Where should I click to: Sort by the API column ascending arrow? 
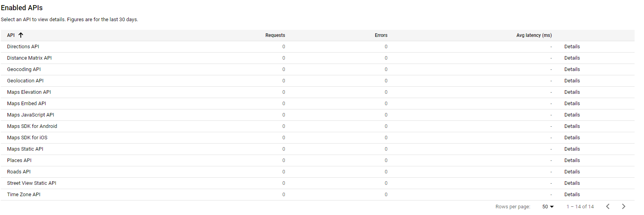click(21, 35)
